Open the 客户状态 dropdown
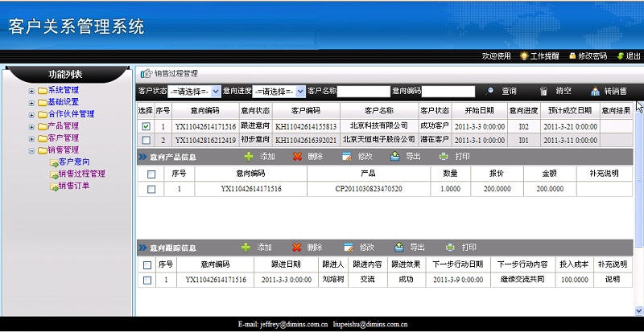Image resolution: width=644 pixels, height=332 pixels. [193, 92]
